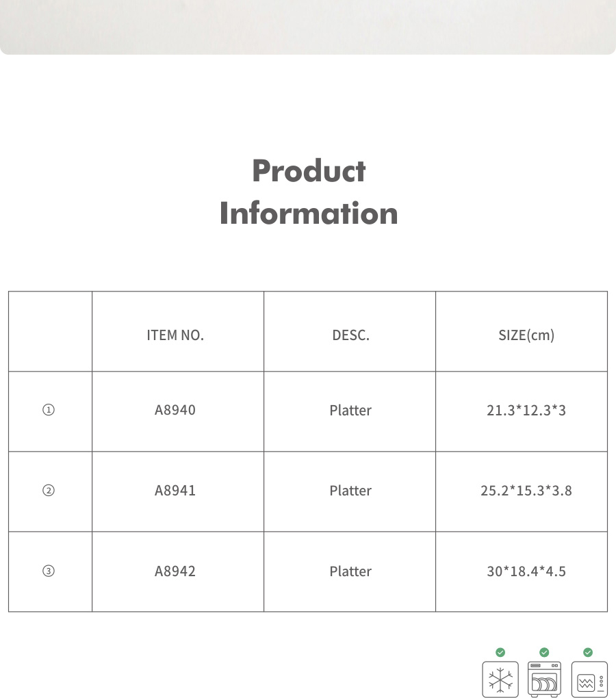Select the ITEM NO. column header
This screenshot has height=698, width=616.
(175, 335)
